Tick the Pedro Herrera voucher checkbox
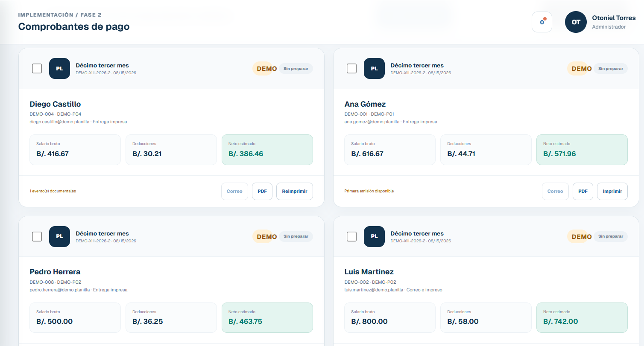 (x=37, y=236)
